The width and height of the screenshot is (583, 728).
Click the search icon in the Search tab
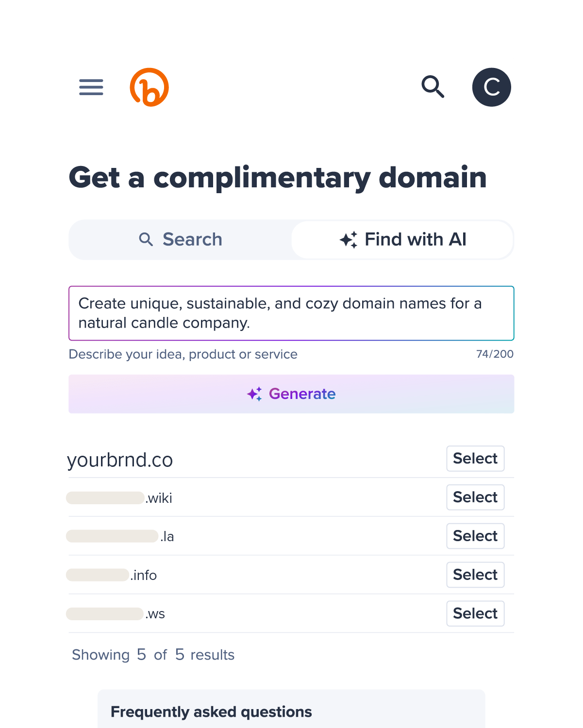click(x=146, y=239)
